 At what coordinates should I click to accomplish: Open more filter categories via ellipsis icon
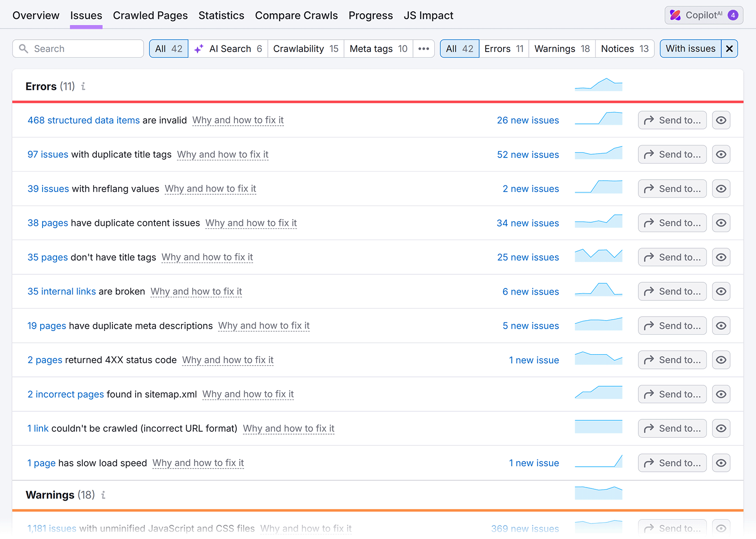tap(423, 48)
